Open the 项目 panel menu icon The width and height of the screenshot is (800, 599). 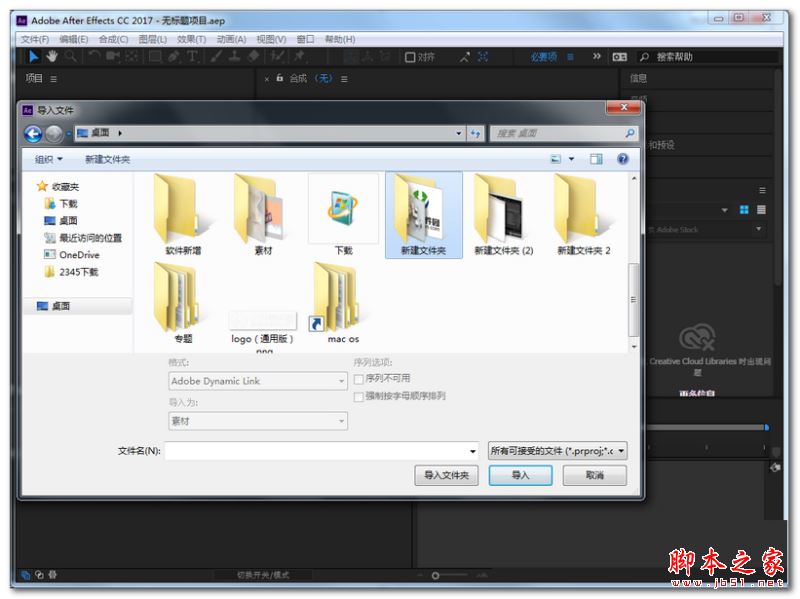tap(54, 79)
